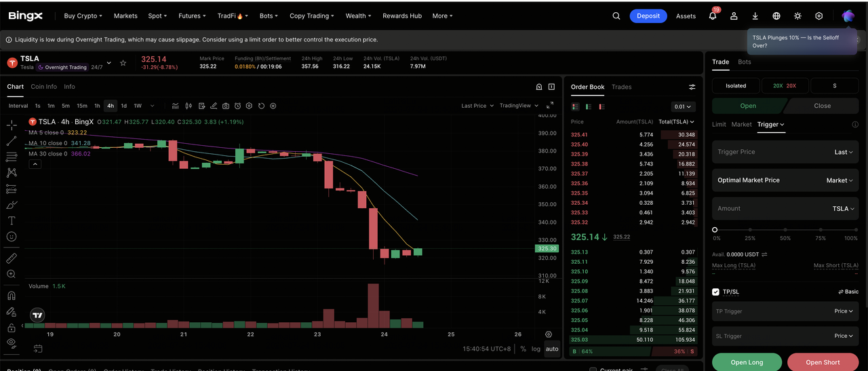Screen dimensions: 868x371
Task: Toggle lock all drawings padlock
Action: (x=12, y=328)
